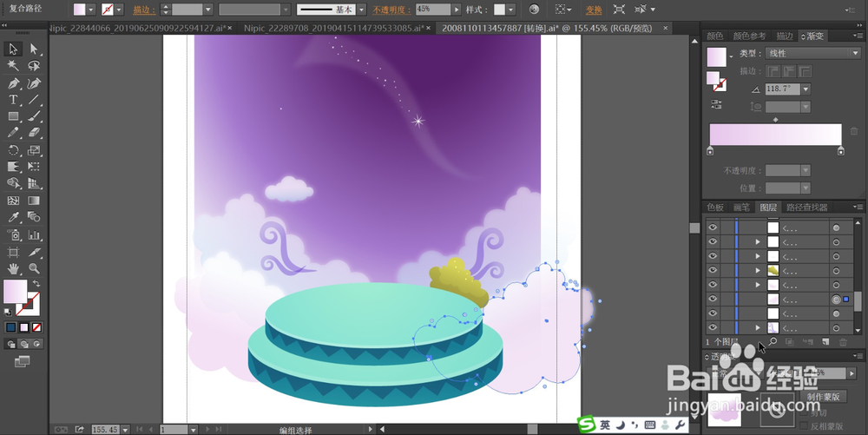Screen dimensions: 868x435
Task: Switch to the 颜色 panel tab
Action: coord(714,36)
